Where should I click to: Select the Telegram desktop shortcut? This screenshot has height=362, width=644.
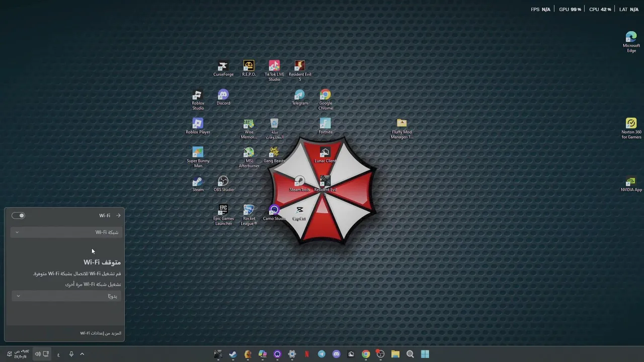point(299,98)
